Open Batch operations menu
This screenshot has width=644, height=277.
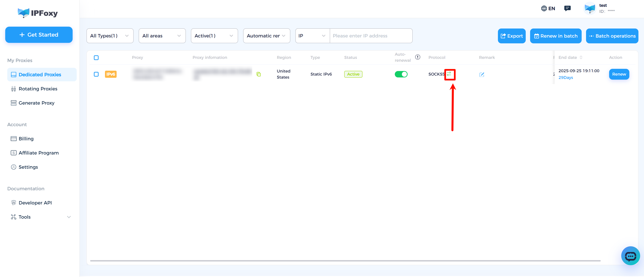(612, 36)
